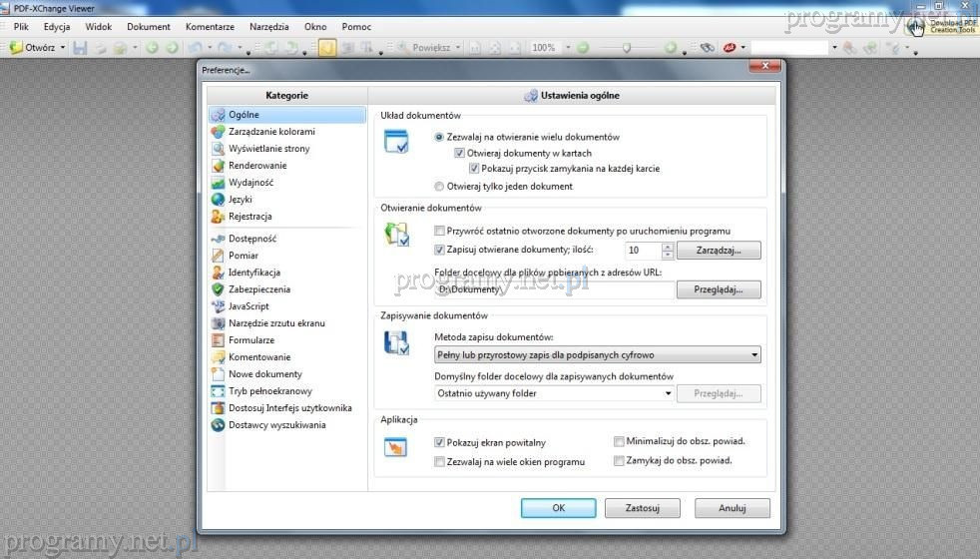The image size is (980, 559).
Task: Open the Ostatnio używany folder dropdown
Action: [x=555, y=393]
